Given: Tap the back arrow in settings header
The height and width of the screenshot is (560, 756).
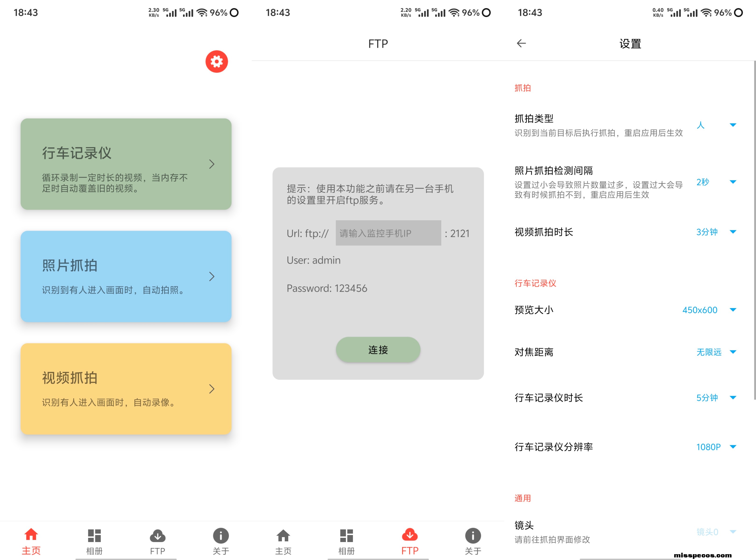Looking at the screenshot, I should [x=521, y=43].
